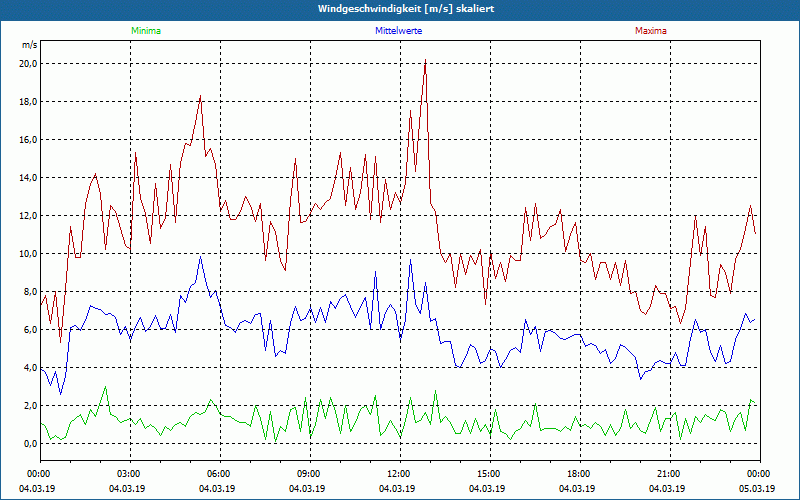The height and width of the screenshot is (500, 800).
Task: Click the '18:00' time axis label
Action: pyautogui.click(x=577, y=474)
